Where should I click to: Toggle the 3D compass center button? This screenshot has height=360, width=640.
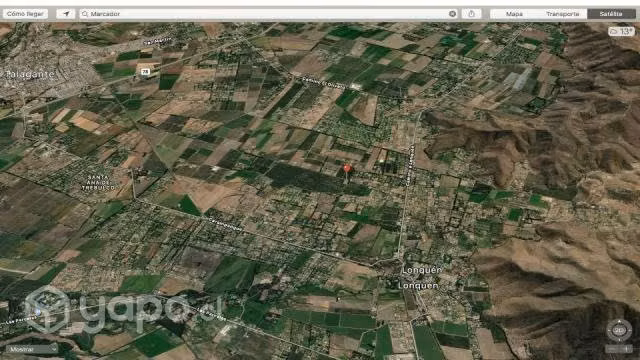point(619,330)
